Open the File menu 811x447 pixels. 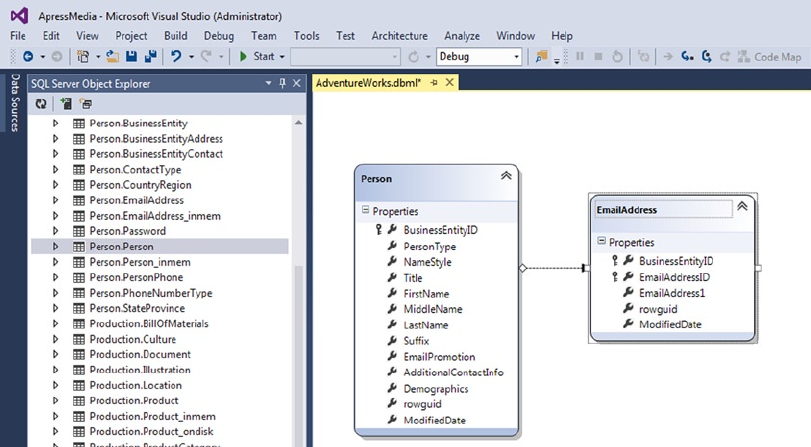tap(18, 36)
